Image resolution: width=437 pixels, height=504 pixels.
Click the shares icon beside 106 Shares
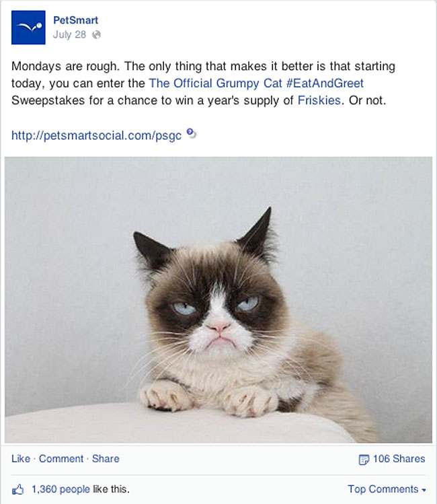pyautogui.click(x=364, y=460)
